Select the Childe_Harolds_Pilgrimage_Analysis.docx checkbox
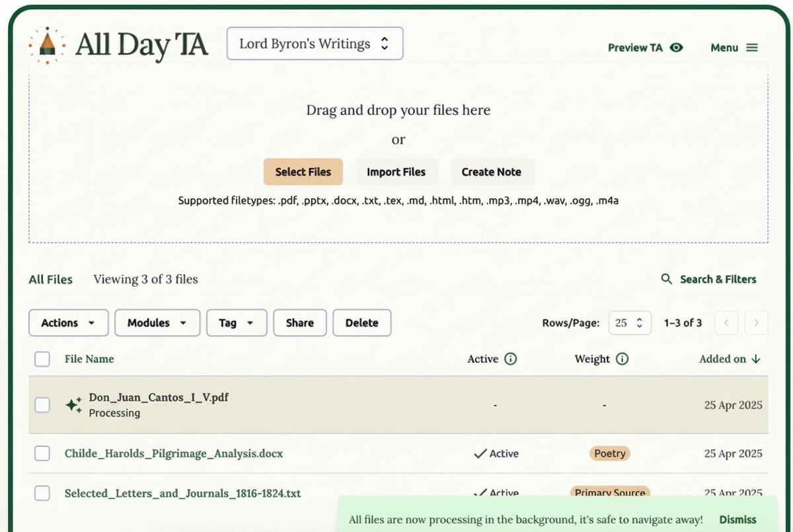793x532 pixels. tap(42, 453)
